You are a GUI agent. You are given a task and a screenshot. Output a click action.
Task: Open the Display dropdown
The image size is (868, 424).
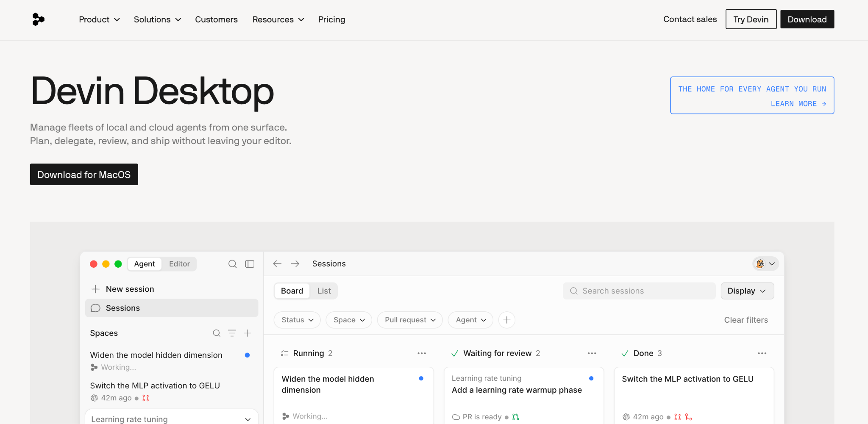[x=747, y=291]
